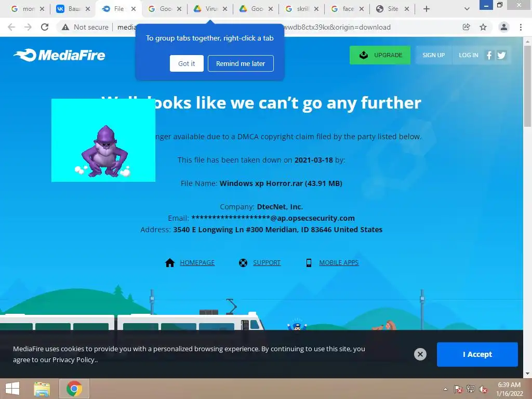Bookmark this page with the star icon
The image size is (532, 399).
pyautogui.click(x=483, y=27)
